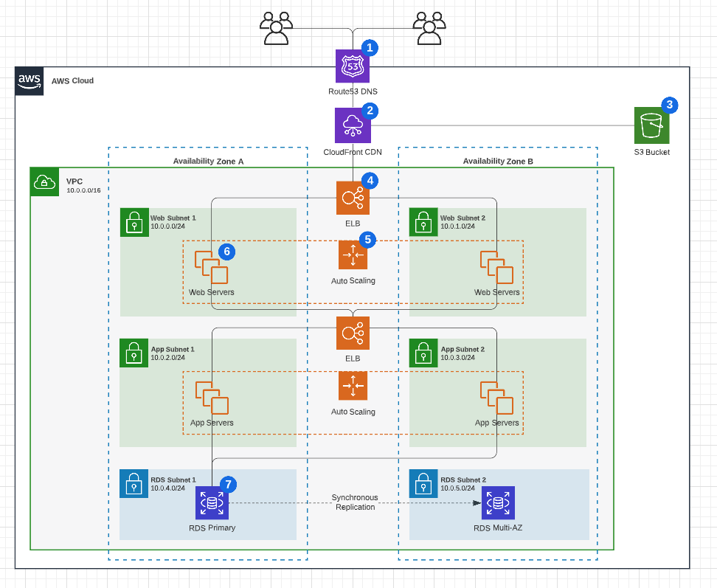The width and height of the screenshot is (717, 588).
Task: Click the AWS Cloud title text
Action: point(72,80)
